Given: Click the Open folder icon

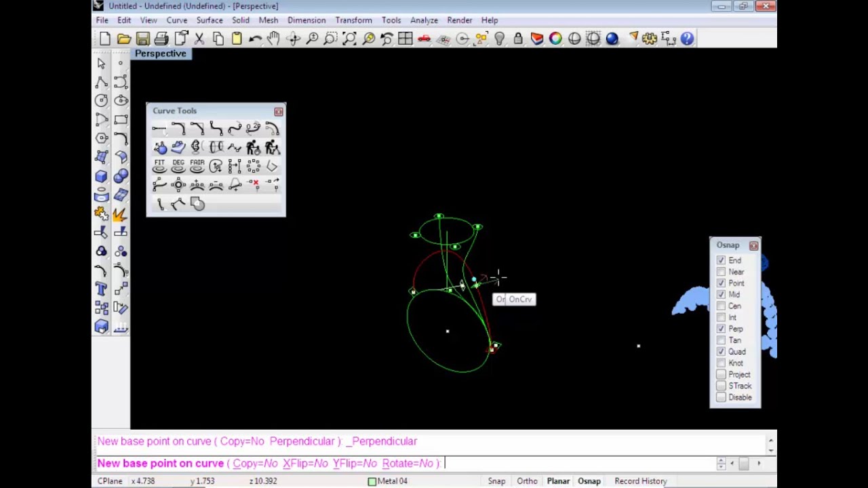Looking at the screenshot, I should click(123, 39).
